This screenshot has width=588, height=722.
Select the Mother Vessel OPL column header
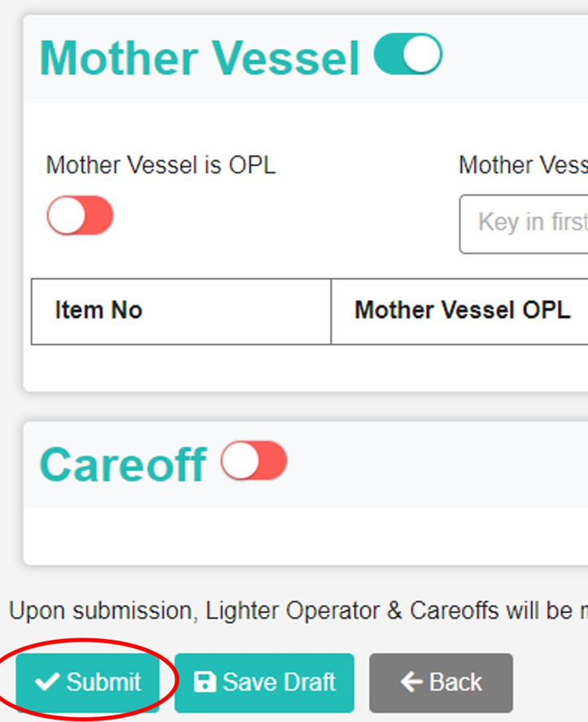461,311
